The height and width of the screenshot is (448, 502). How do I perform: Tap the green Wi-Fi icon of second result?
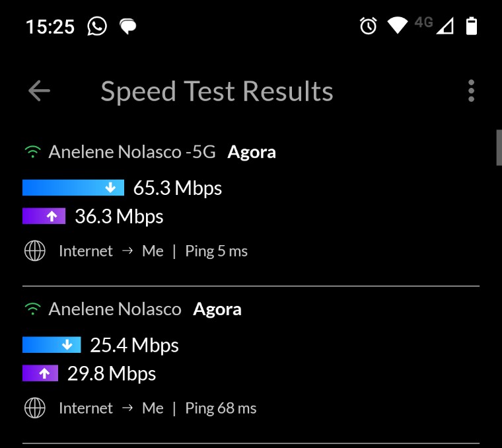pos(32,309)
